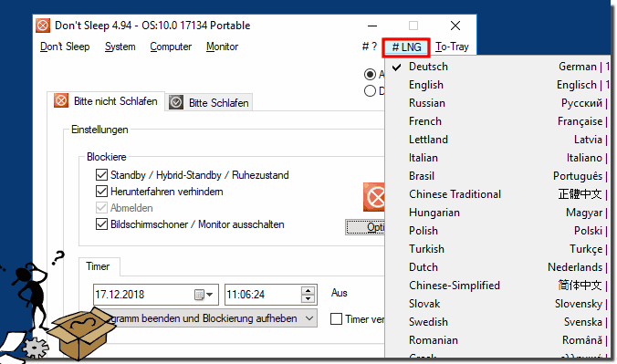617x364 pixels.
Task: Click the # LNG language menu
Action: [406, 47]
